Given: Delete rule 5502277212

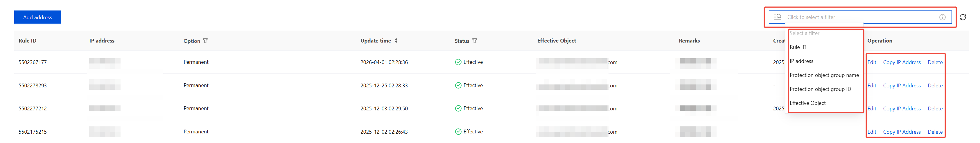Looking at the screenshot, I should click(935, 109).
